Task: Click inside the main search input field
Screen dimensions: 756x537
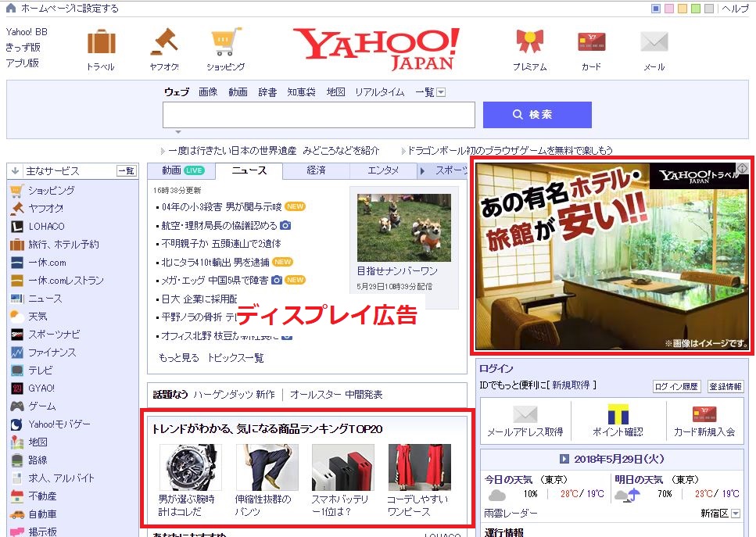Action: point(319,115)
